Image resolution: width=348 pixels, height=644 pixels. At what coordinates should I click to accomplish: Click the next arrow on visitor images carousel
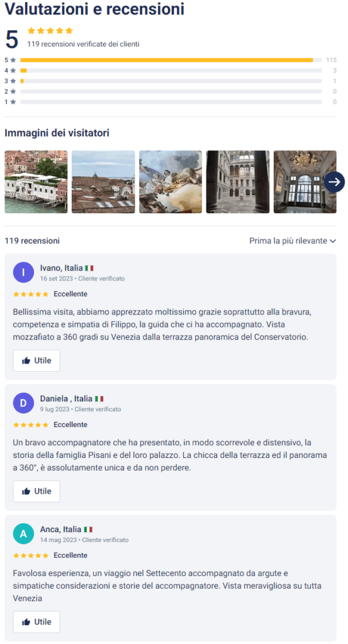tap(334, 182)
